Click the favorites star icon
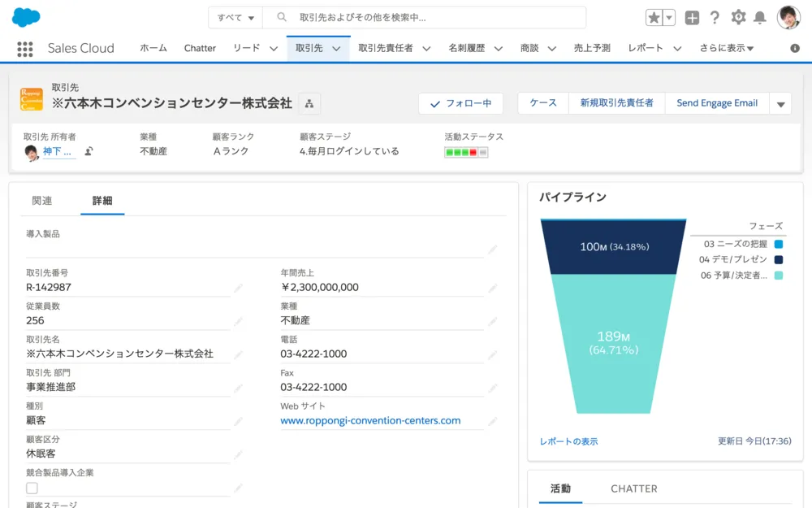812x508 pixels. pyautogui.click(x=654, y=18)
